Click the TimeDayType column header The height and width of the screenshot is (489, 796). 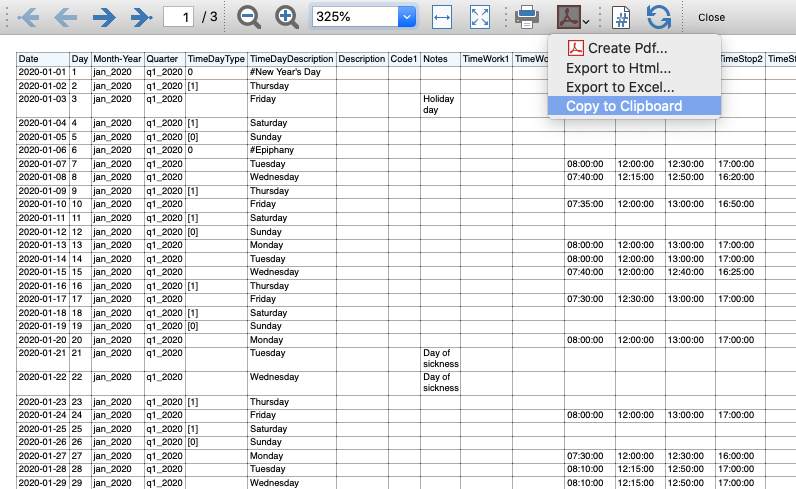pos(216,59)
